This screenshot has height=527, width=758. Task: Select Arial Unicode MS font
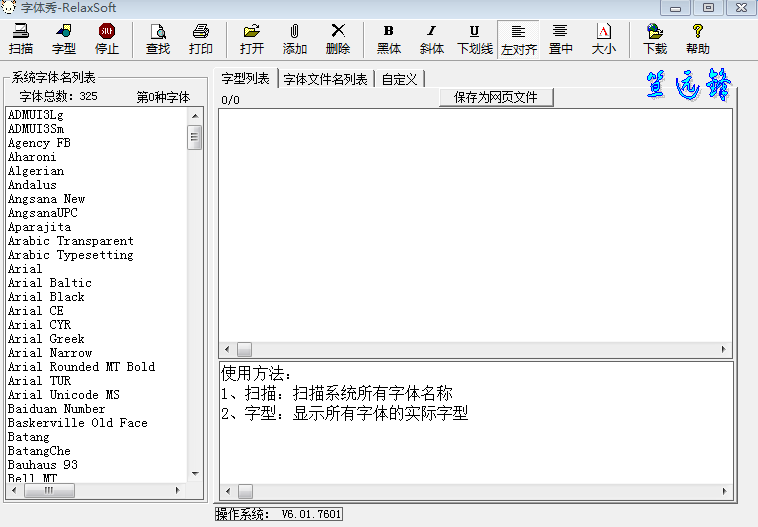click(x=64, y=395)
